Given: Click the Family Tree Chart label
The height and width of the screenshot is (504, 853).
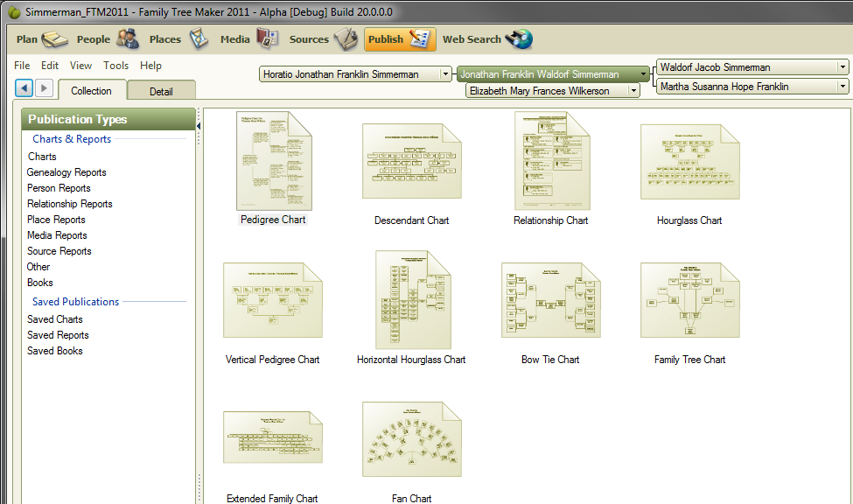Looking at the screenshot, I should click(689, 360).
